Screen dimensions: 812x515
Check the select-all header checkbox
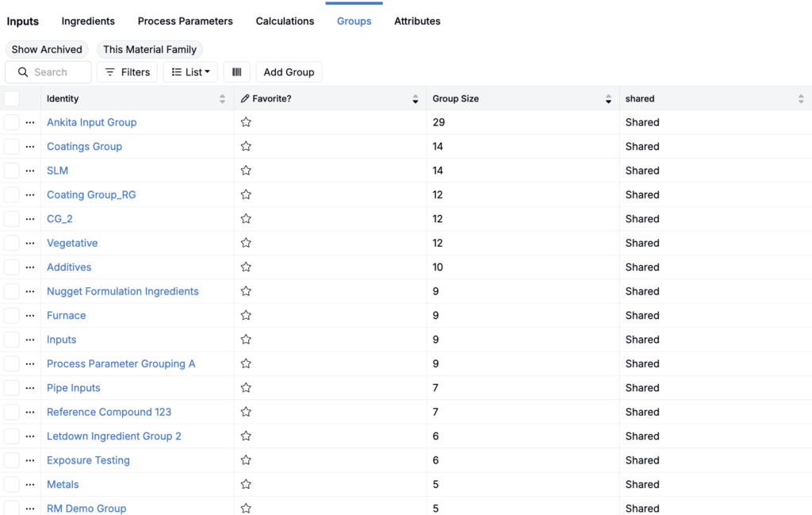click(x=12, y=98)
